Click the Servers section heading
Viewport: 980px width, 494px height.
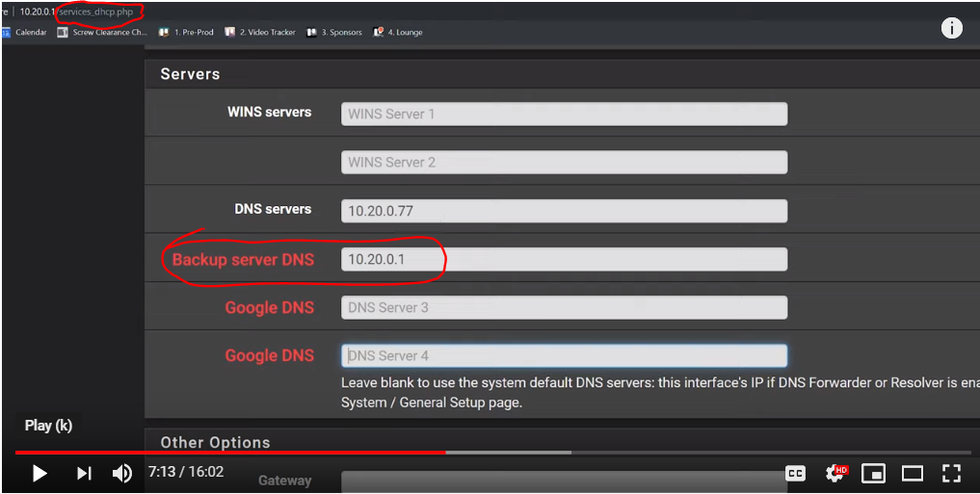point(190,74)
